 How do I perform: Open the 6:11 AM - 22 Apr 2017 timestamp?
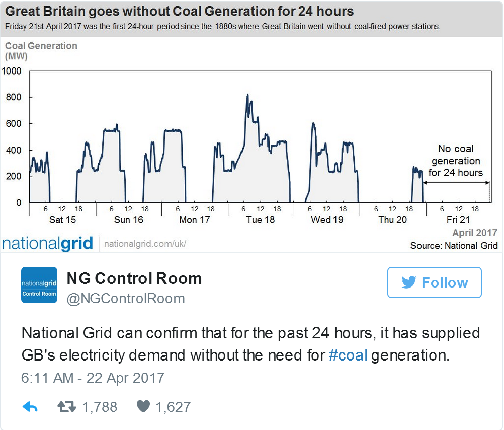(93, 378)
